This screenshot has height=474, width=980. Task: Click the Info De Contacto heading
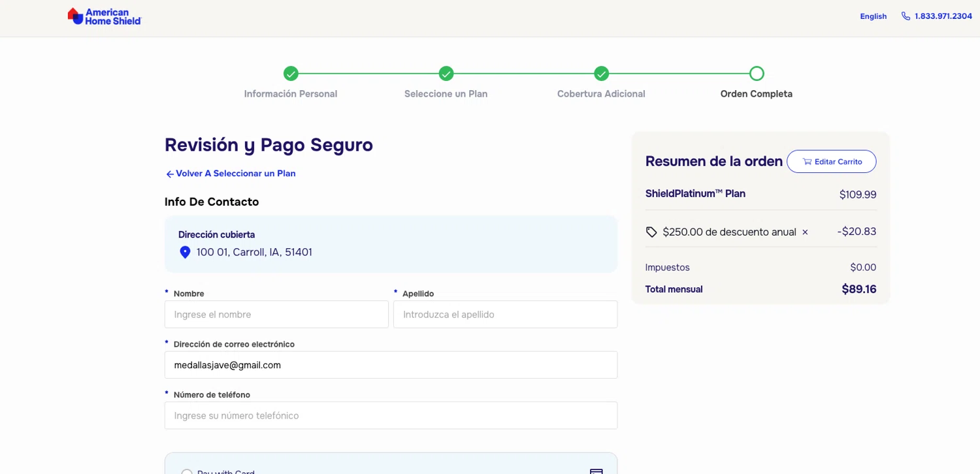coord(212,202)
